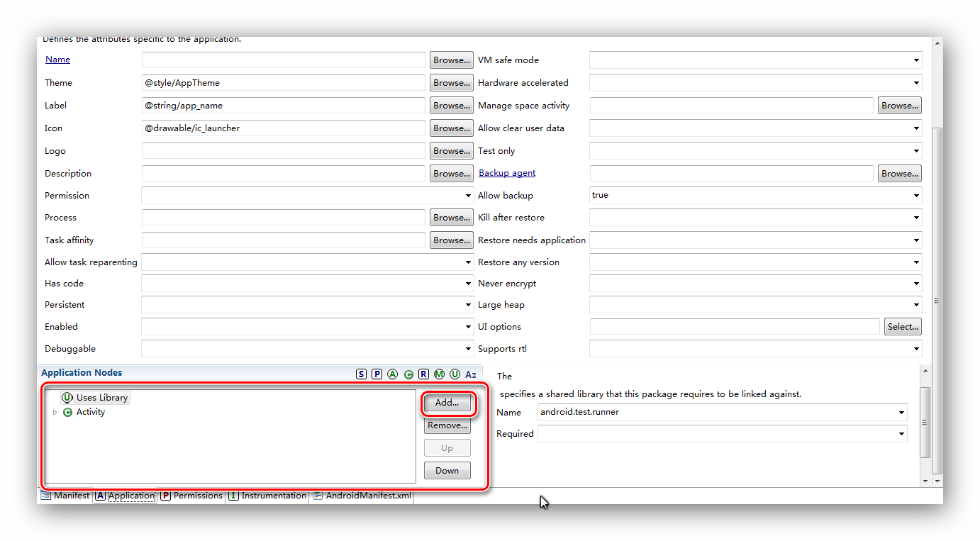Switch to the Instrumentation tab

[267, 496]
